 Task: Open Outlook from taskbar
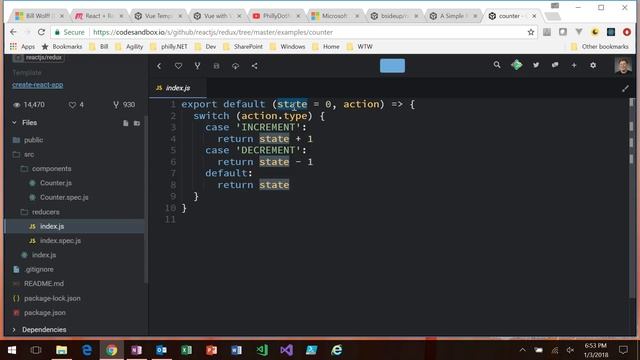coord(162,350)
